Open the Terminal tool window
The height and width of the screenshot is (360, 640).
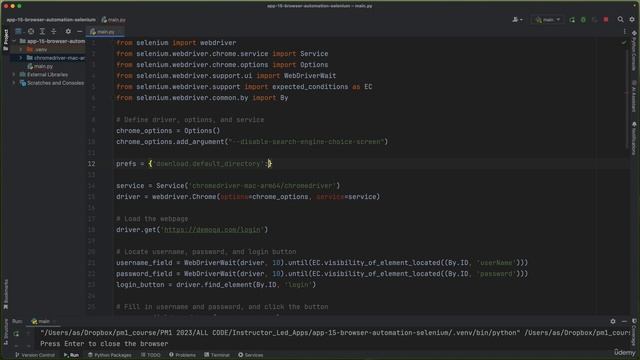[x=217, y=355]
